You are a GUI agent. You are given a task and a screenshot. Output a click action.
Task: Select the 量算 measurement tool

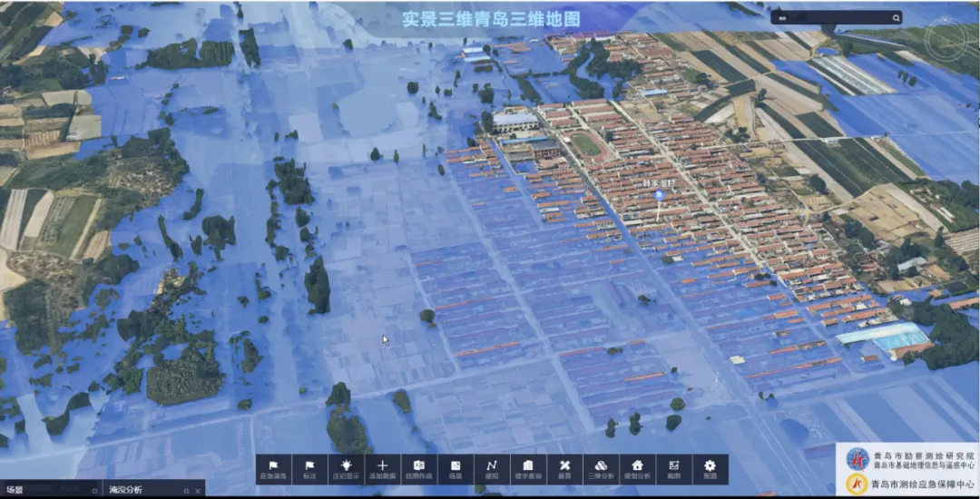[564, 470]
